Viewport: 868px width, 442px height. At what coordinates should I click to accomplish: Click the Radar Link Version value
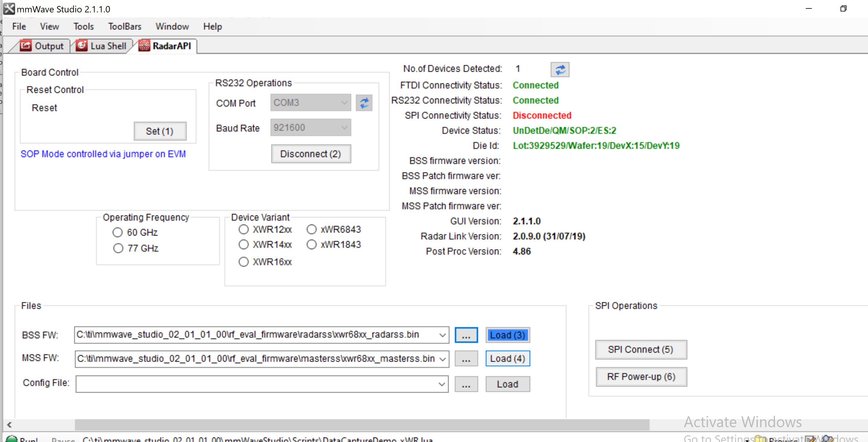[549, 236]
